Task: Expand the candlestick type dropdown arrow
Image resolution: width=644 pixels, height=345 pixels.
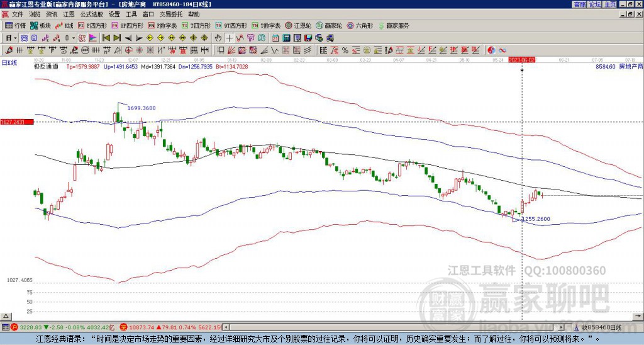Action: (74, 38)
